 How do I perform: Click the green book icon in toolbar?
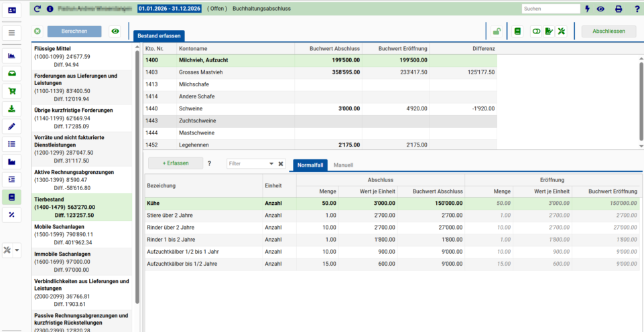[517, 31]
